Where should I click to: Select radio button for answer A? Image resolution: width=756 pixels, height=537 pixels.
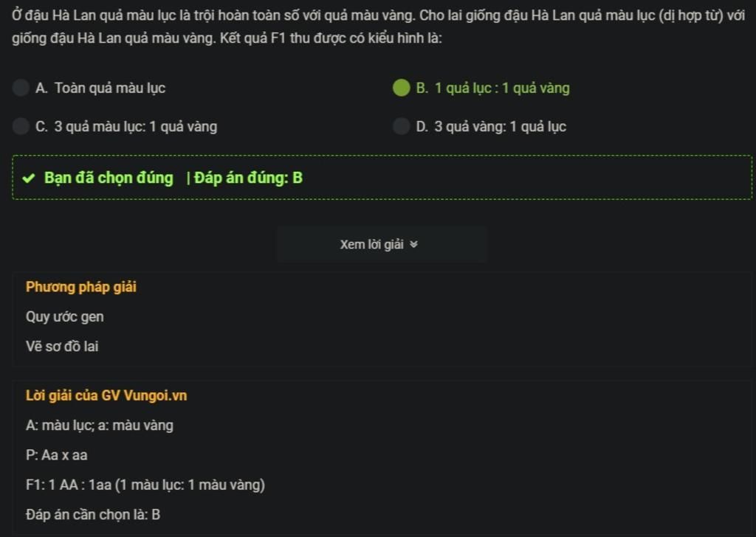21,88
